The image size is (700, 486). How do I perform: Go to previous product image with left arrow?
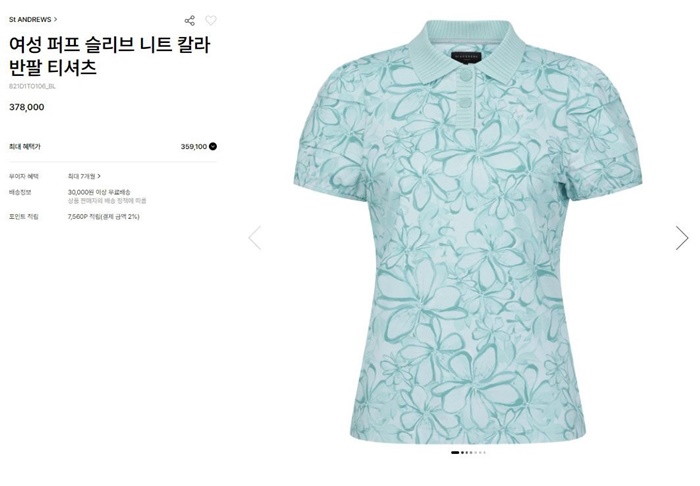pos(255,238)
